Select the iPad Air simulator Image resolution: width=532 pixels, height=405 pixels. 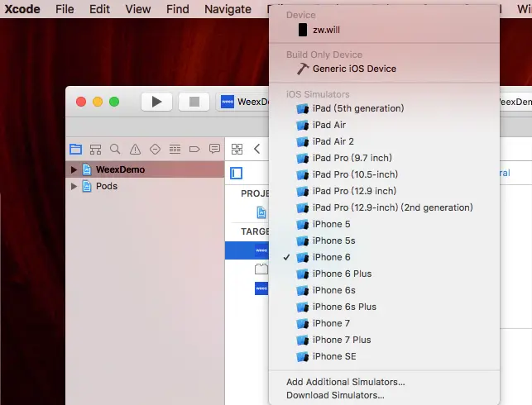point(384,125)
